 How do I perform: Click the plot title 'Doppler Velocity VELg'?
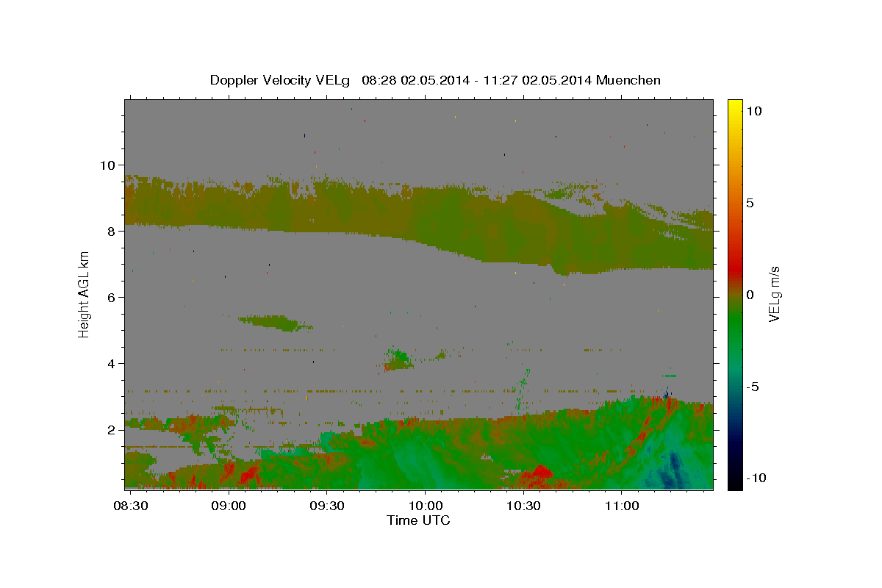(x=280, y=80)
